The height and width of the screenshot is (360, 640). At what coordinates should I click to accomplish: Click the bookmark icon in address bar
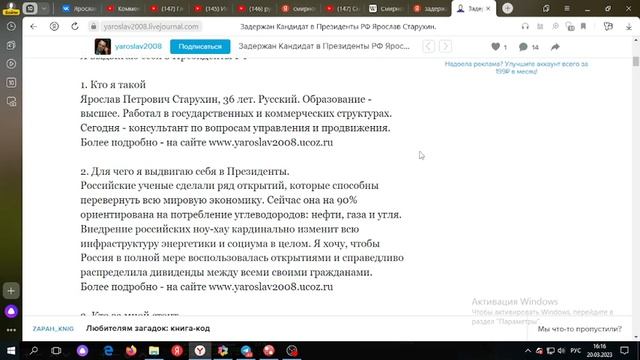coord(583,27)
